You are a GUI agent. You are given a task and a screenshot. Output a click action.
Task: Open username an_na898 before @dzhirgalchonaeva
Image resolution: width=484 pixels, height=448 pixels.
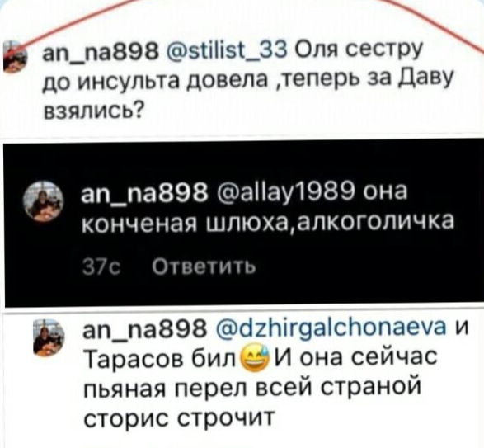coord(145,328)
